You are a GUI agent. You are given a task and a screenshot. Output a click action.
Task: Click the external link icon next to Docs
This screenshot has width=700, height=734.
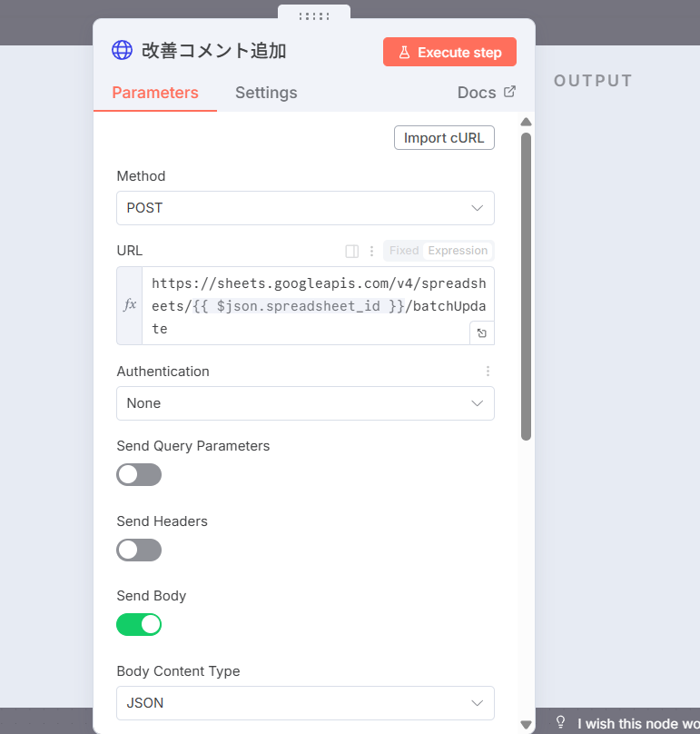(510, 92)
